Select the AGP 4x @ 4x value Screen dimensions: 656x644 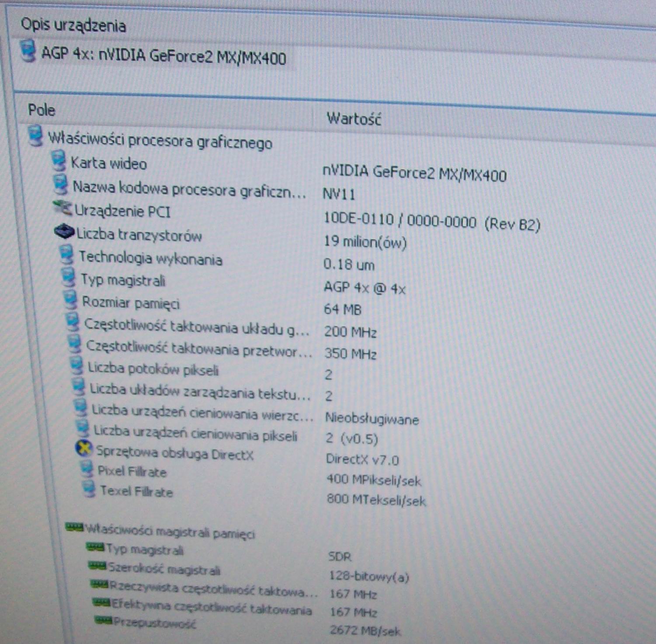[x=365, y=288]
